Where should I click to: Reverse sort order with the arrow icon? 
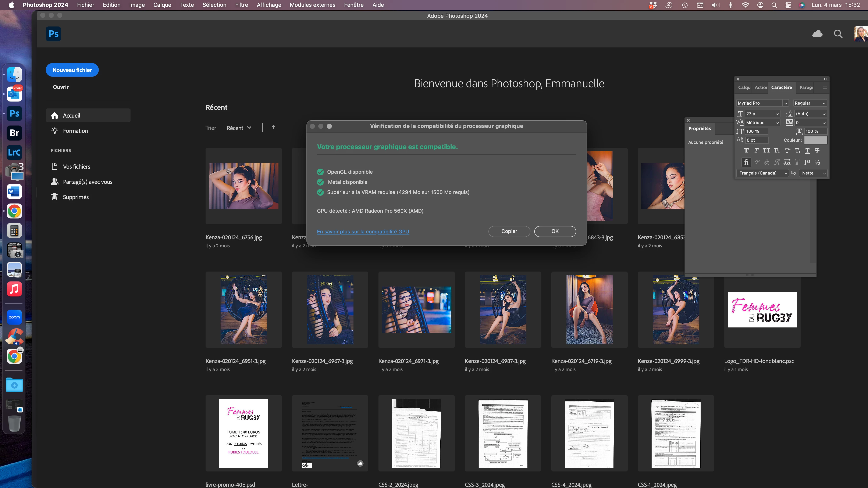pos(274,127)
